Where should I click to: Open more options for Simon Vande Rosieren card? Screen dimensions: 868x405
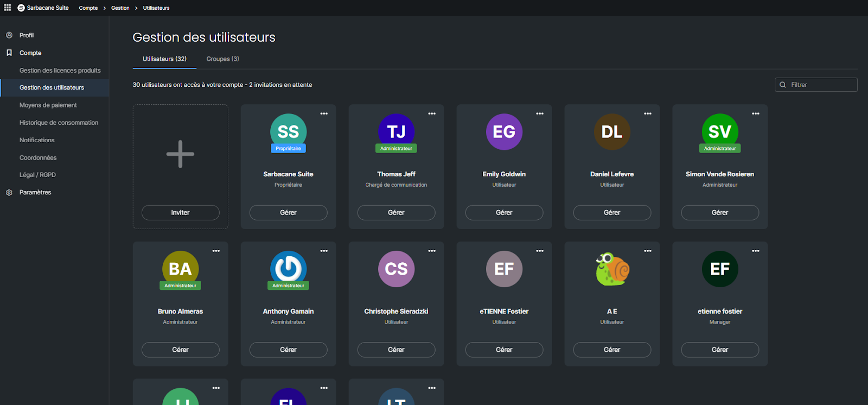pyautogui.click(x=756, y=113)
